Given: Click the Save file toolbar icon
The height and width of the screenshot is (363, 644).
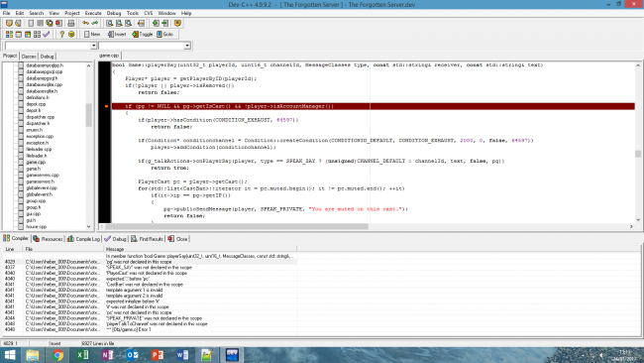Looking at the screenshot, I should [41, 24].
